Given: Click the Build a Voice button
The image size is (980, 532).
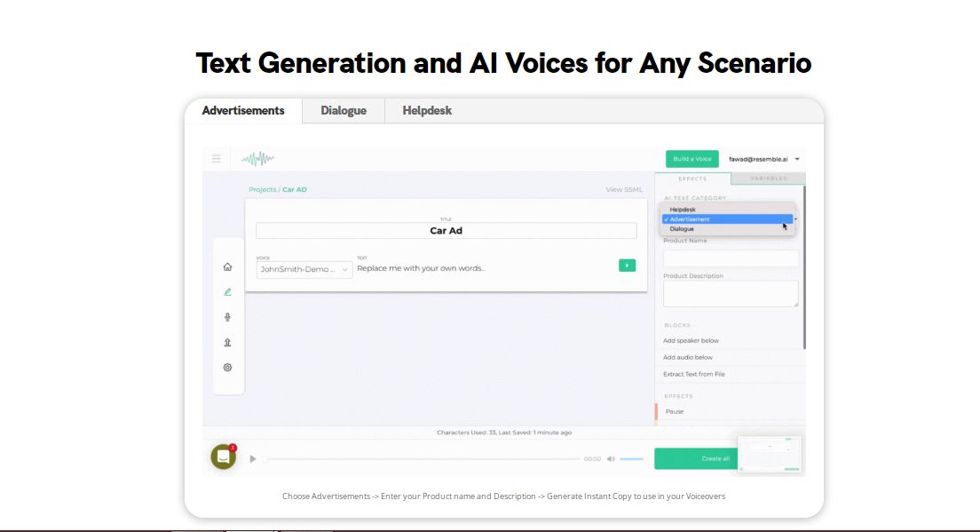Looking at the screenshot, I should [692, 158].
